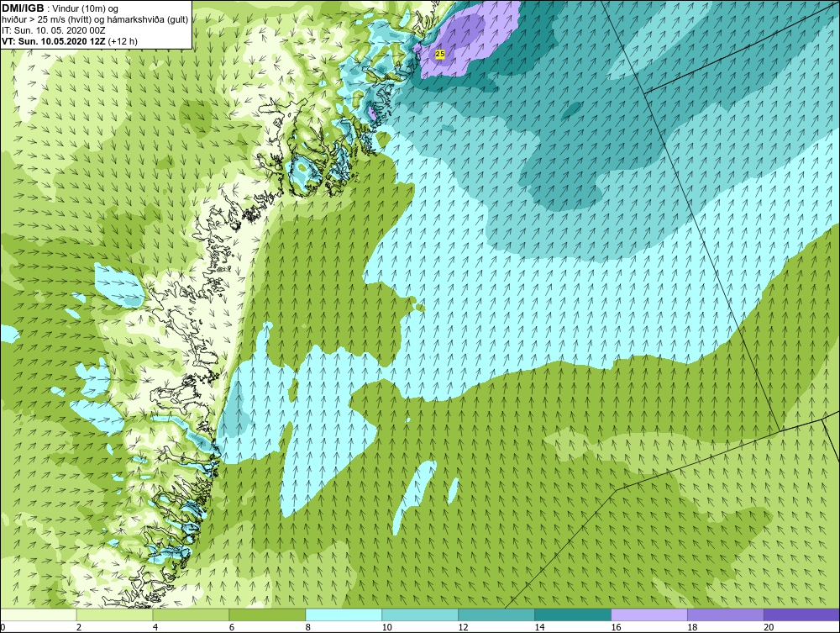Click the DMI/IGB title text
The image size is (840, 633).
(23, 8)
